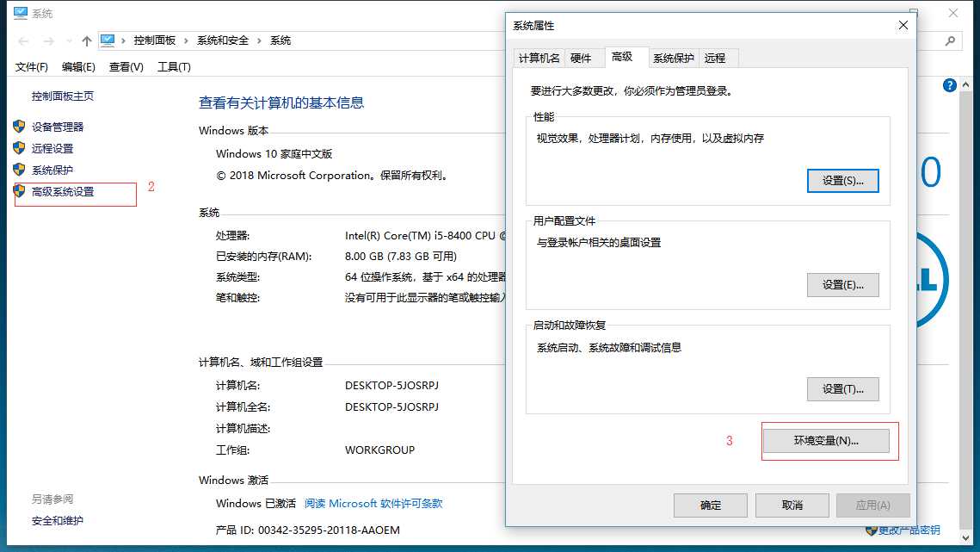Viewport: 980px width, 552px height.
Task: Switch to the 计算机名 tab
Action: click(x=539, y=59)
